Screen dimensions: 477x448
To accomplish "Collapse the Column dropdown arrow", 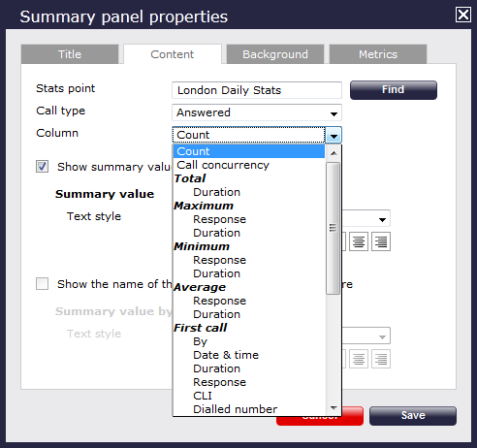I will 334,135.
